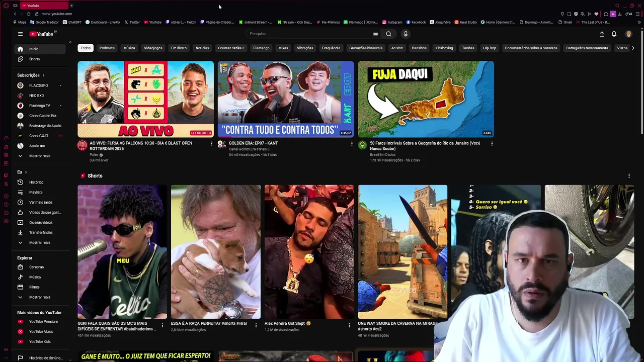Select the Hip-hop filter chip

pos(490,48)
